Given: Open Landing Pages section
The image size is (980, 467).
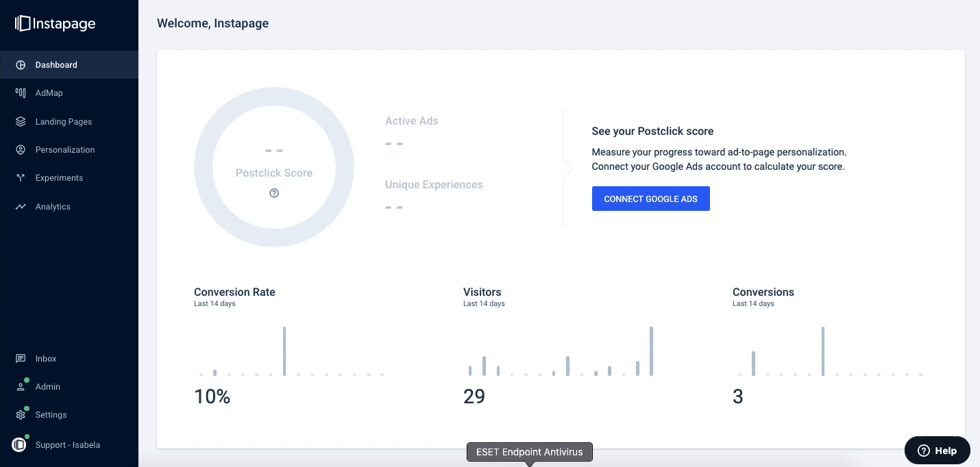Looking at the screenshot, I should (69, 122).
